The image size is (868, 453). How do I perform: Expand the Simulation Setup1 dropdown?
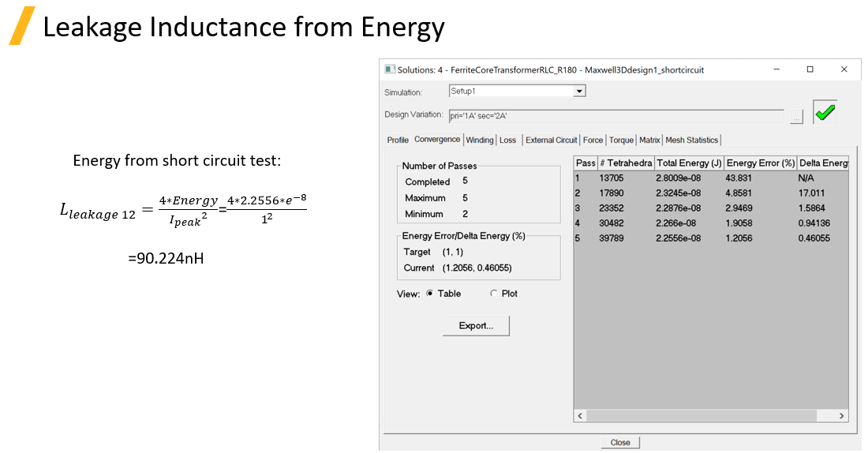(x=579, y=92)
